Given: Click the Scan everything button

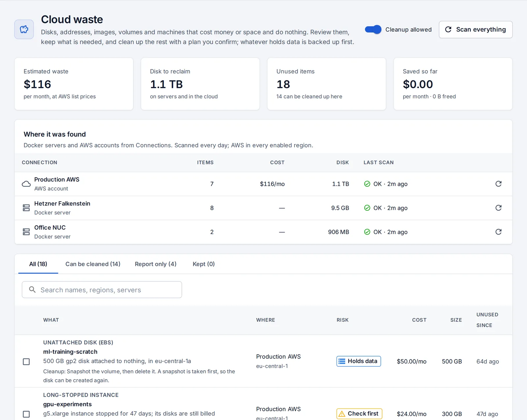Looking at the screenshot, I should click(476, 30).
